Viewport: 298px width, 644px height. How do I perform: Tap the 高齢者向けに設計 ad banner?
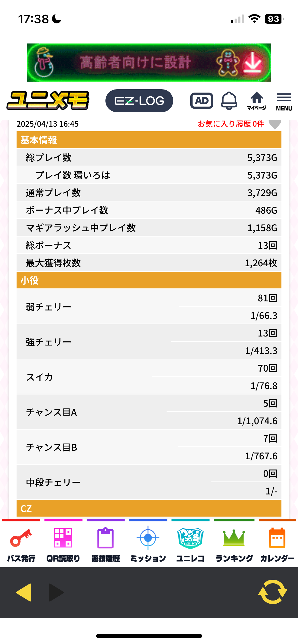149,63
